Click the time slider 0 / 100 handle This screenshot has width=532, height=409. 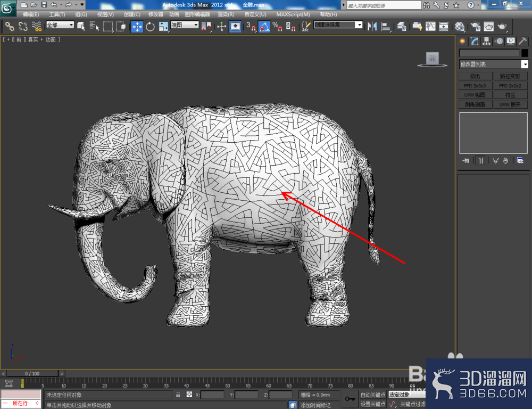point(32,373)
